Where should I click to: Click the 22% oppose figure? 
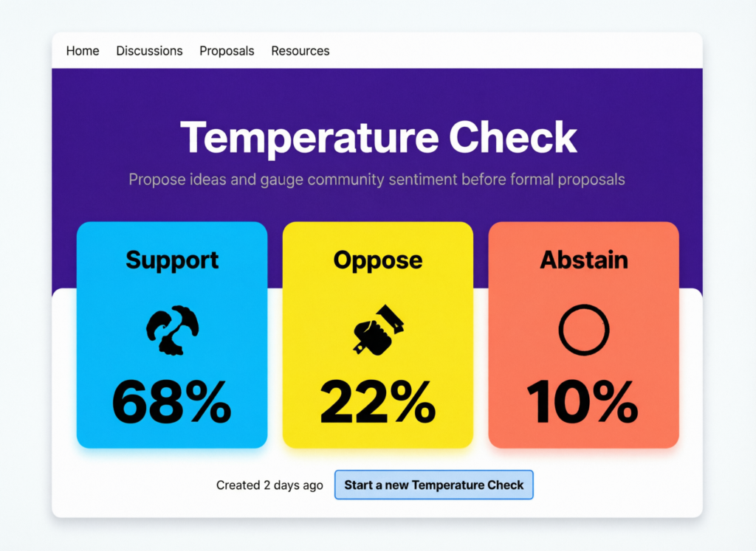tap(377, 402)
